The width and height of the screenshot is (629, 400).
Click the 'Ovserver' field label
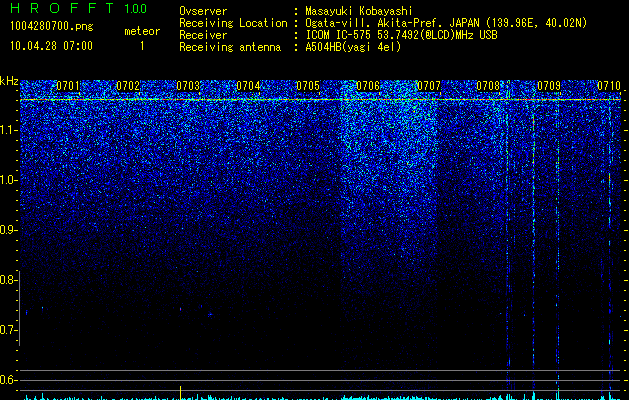[x=203, y=11]
